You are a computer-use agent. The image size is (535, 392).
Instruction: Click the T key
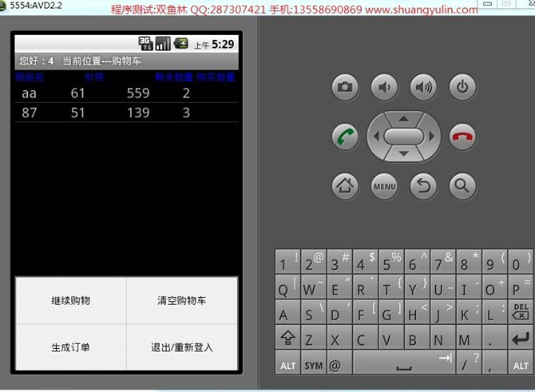coord(391,287)
